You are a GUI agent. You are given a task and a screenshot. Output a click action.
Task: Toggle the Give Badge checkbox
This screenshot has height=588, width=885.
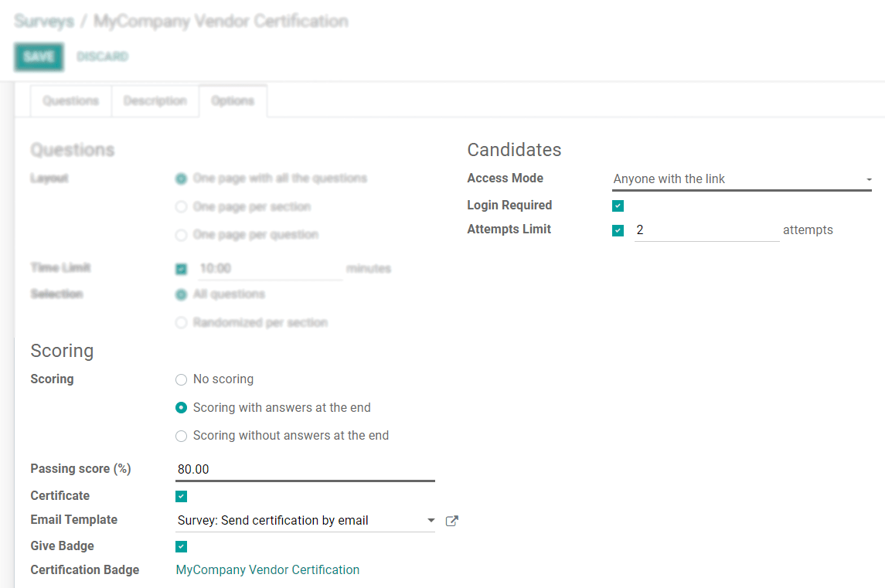click(x=181, y=546)
